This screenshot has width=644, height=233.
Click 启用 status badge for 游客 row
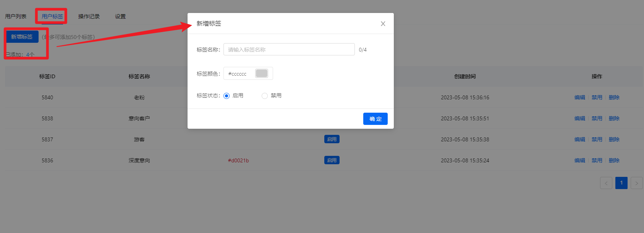(x=332, y=139)
